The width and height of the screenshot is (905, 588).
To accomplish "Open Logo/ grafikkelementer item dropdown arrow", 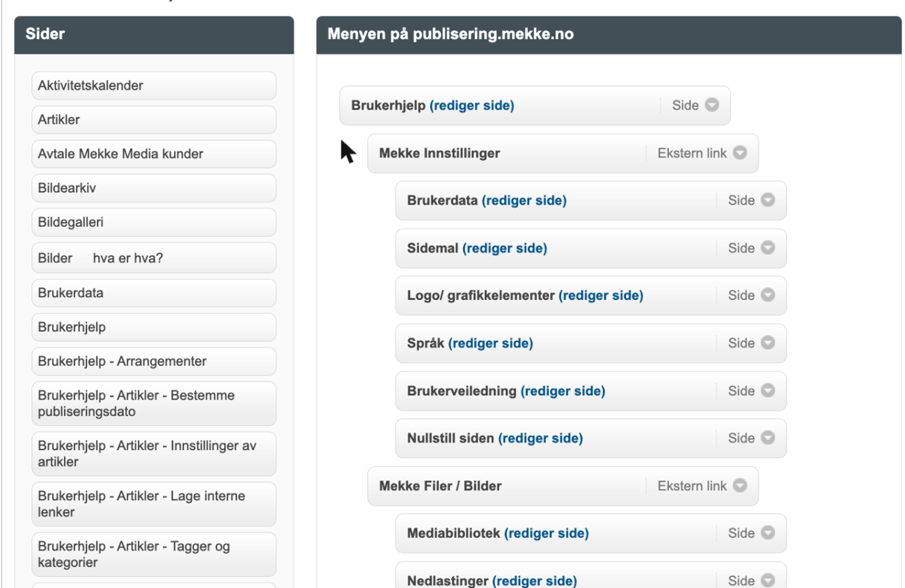I will 767,296.
